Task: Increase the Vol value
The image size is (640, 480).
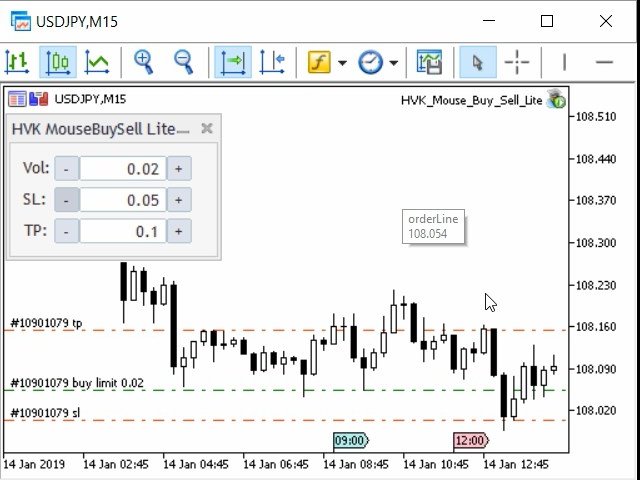Action: (x=179, y=169)
